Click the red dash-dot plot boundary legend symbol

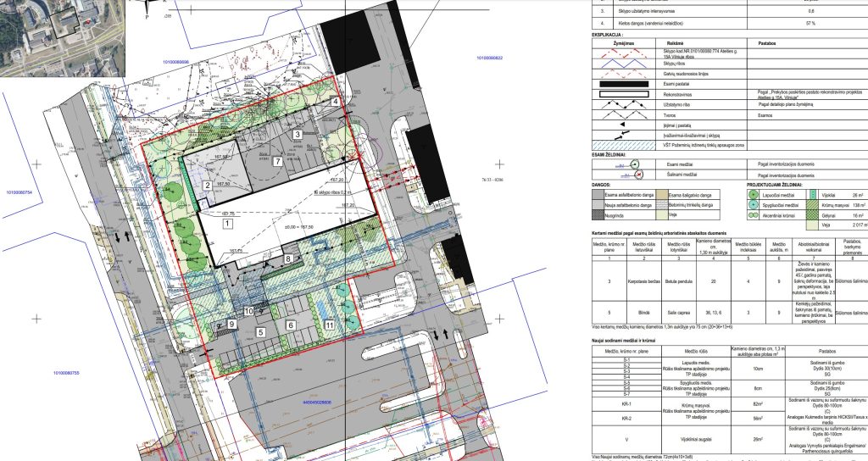[624, 53]
